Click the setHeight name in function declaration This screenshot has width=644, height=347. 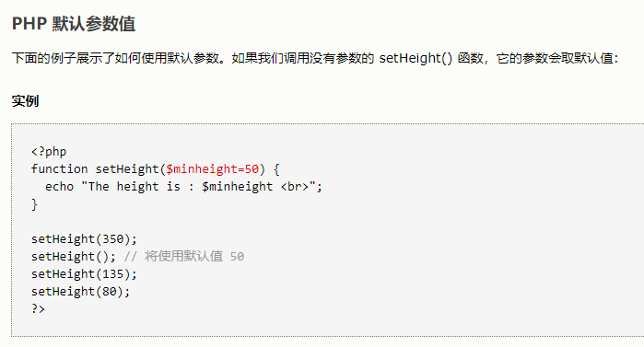(x=127, y=169)
